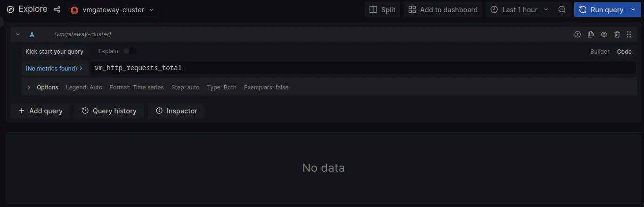Switch to Builder query mode
Viewport: 644px width, 207px height.
click(600, 52)
